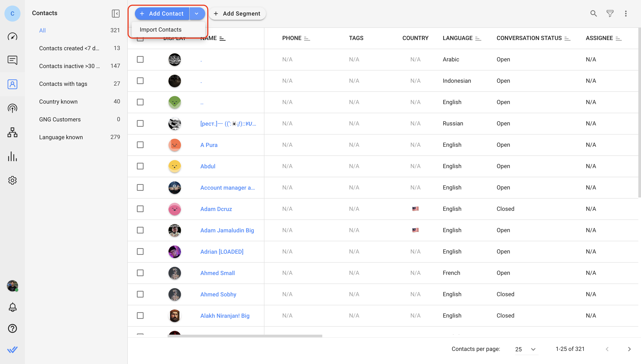Open the Broadcast icon in sidebar
This screenshot has width=641, height=364.
(x=12, y=108)
